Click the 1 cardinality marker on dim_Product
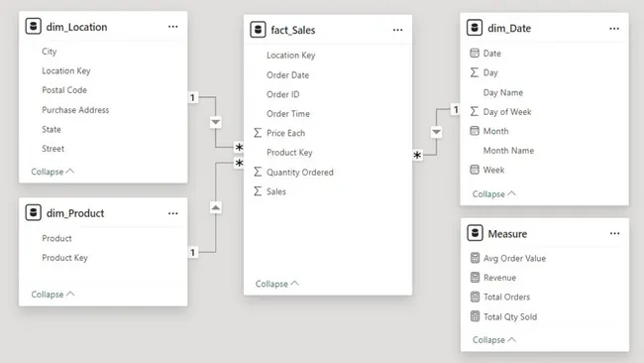Screen dimensions: 644x363 (192, 252)
